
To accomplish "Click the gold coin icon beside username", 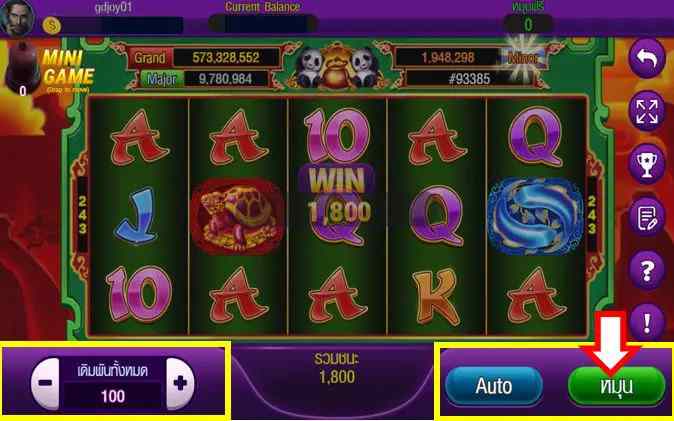I will [x=52, y=26].
